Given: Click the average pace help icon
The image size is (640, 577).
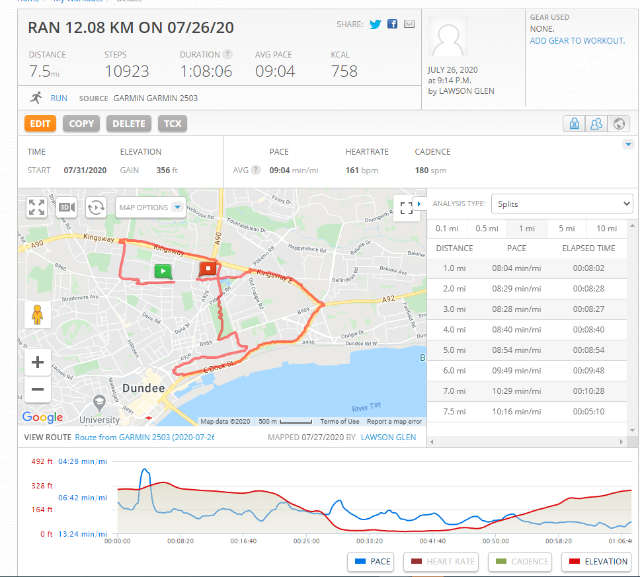Looking at the screenshot, I should (256, 170).
